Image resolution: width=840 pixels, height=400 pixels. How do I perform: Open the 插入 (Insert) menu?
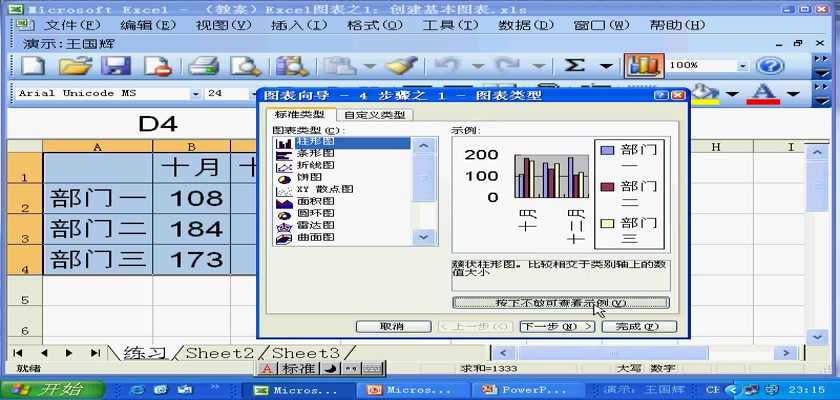click(x=294, y=24)
